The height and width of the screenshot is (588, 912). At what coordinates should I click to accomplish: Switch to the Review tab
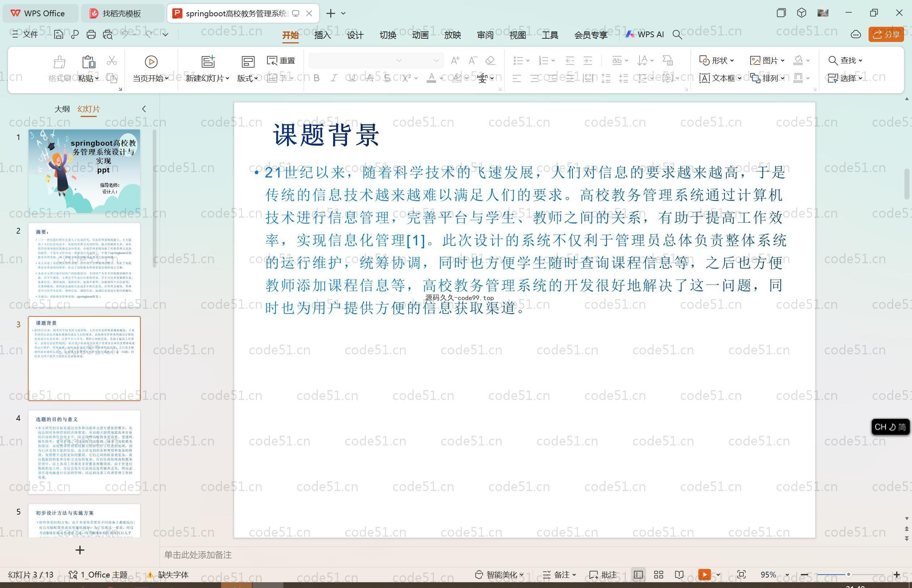pos(485,35)
